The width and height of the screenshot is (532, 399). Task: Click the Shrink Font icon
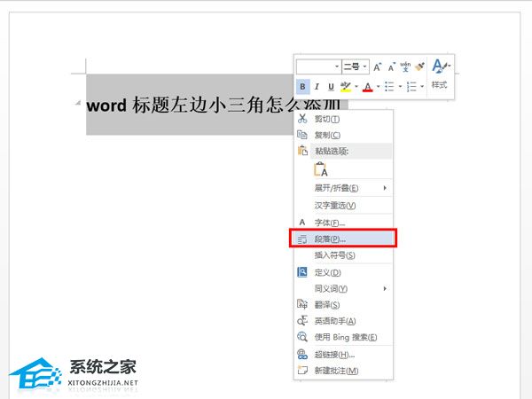click(391, 66)
